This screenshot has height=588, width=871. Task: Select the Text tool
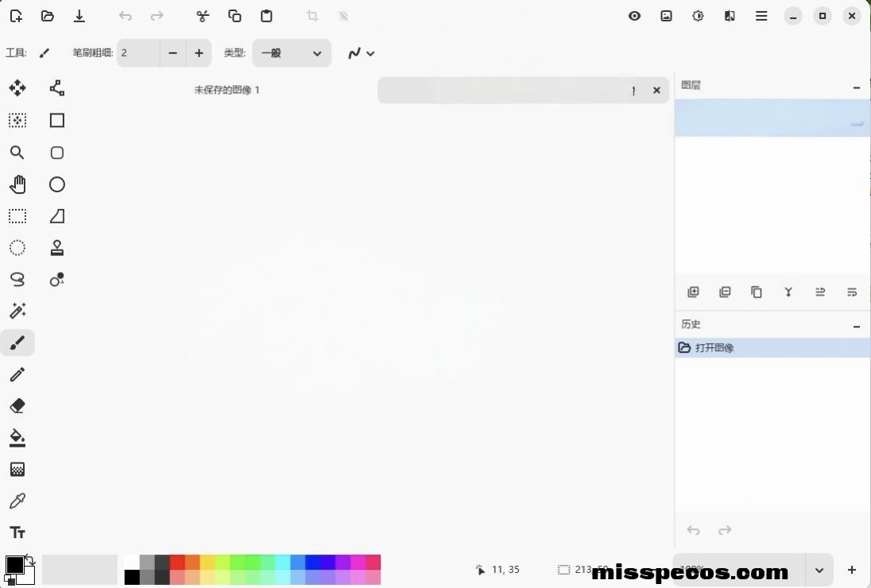pos(17,532)
